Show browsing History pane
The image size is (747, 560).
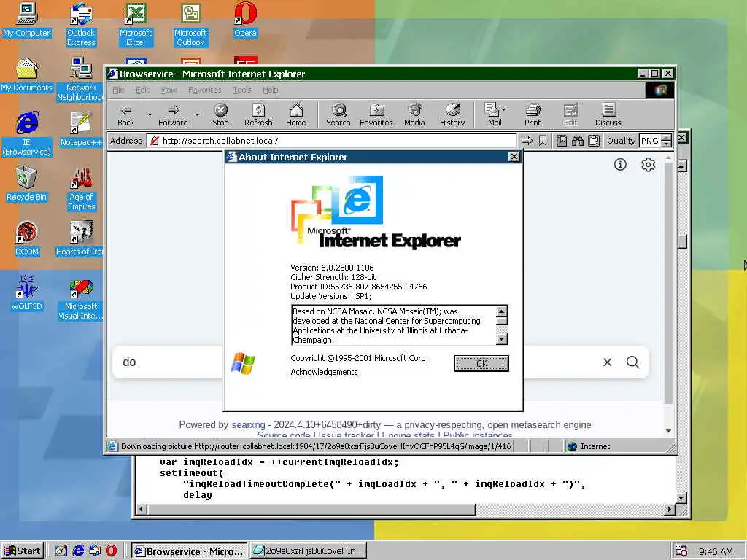point(452,115)
